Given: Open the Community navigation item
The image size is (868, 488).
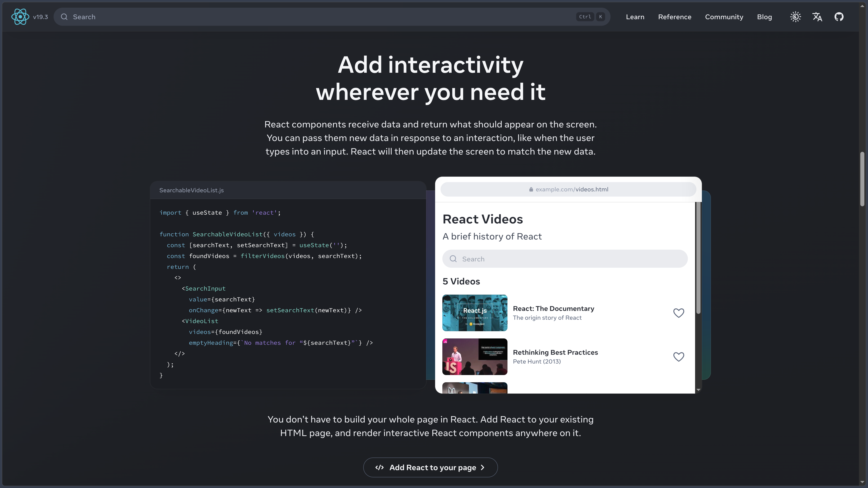Looking at the screenshot, I should tap(724, 17).
